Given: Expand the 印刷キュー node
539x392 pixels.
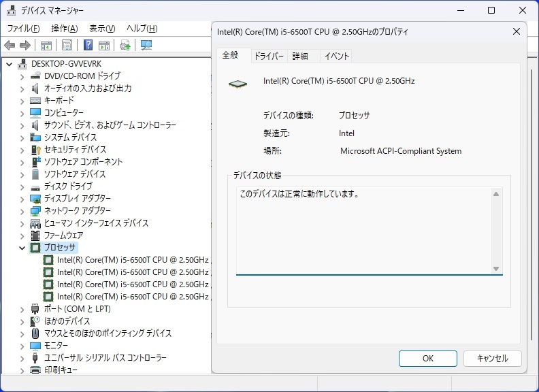Looking at the screenshot, I should (22, 370).
